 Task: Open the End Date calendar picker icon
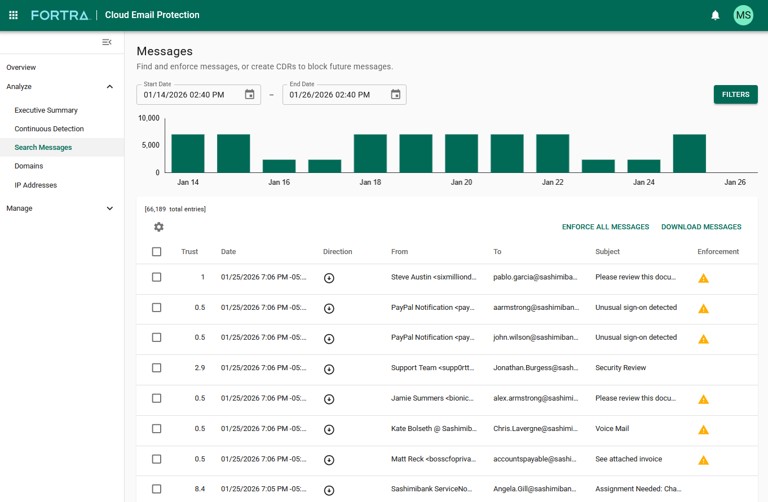396,95
